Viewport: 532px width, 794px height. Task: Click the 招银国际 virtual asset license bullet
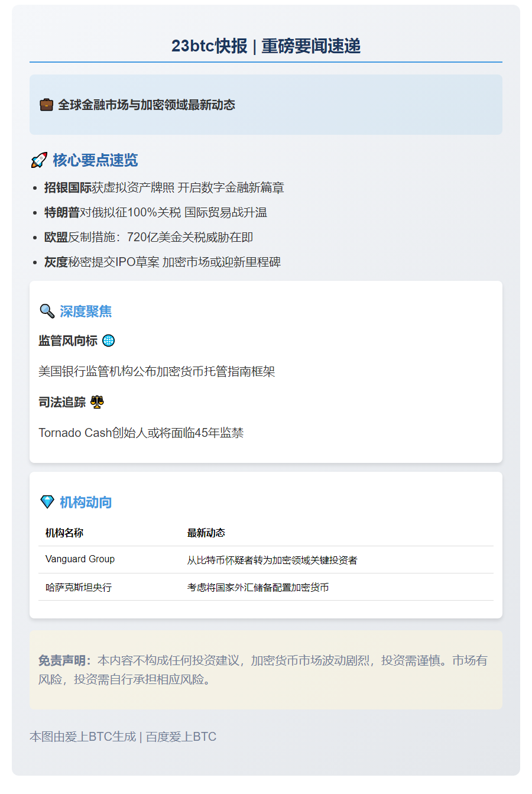pos(164,187)
